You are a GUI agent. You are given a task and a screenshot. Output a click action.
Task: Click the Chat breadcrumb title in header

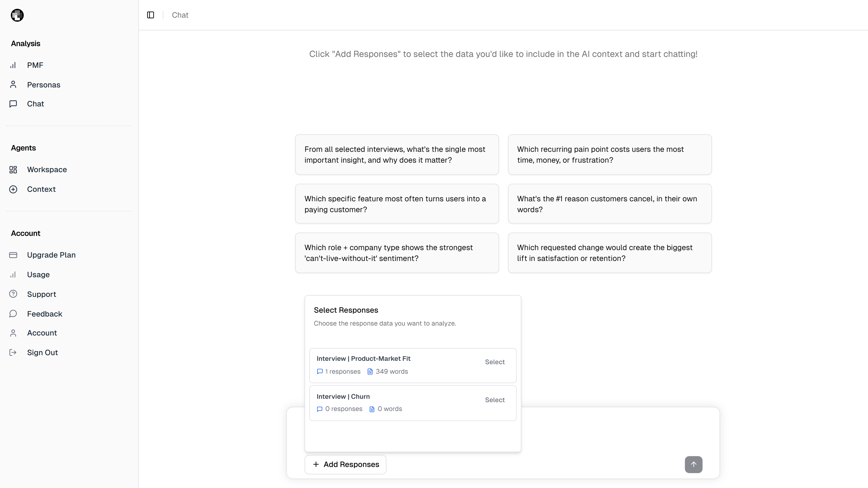click(180, 15)
